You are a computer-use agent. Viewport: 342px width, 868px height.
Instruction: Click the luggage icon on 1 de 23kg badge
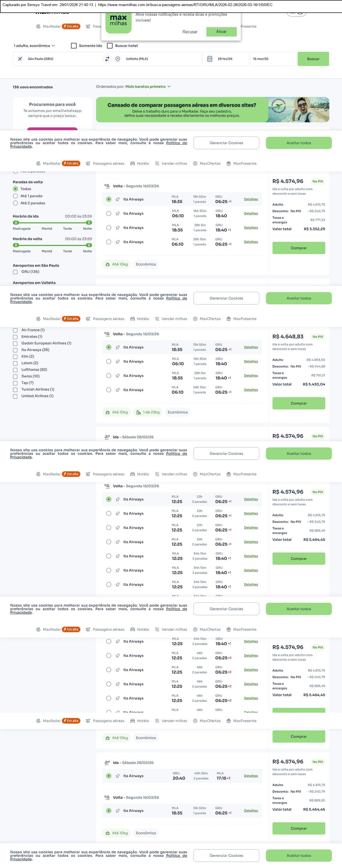pos(138,412)
